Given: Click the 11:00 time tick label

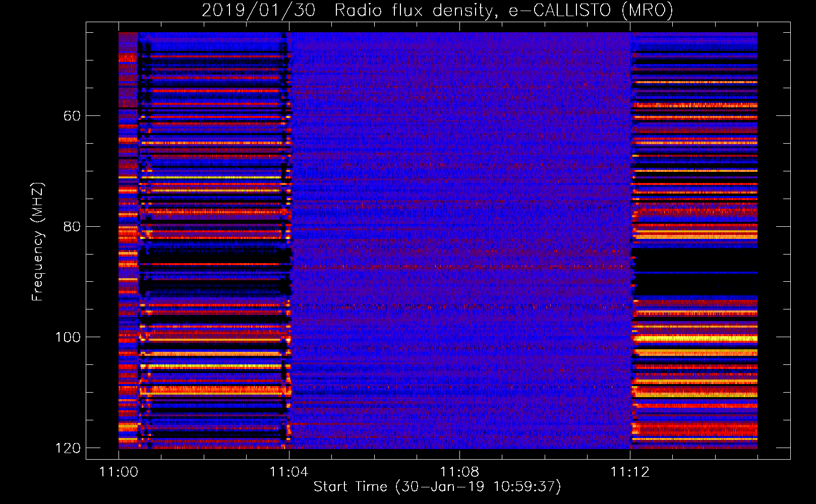Looking at the screenshot, I should tap(119, 472).
